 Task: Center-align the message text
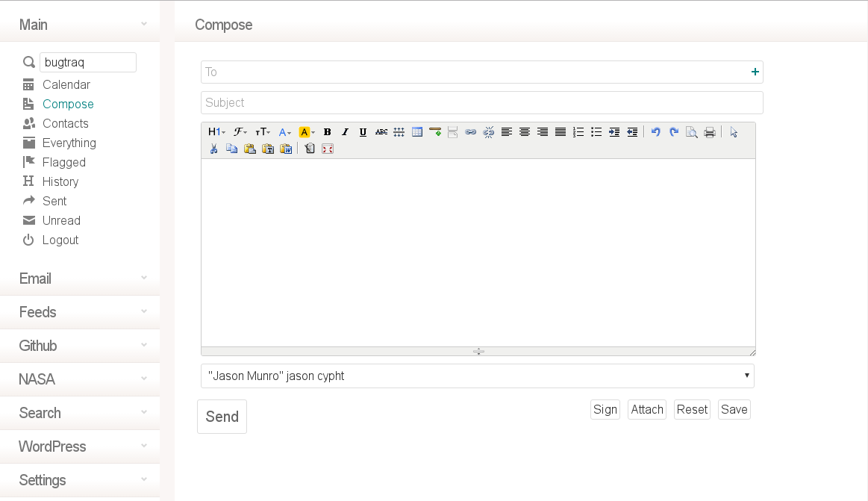pyautogui.click(x=525, y=132)
